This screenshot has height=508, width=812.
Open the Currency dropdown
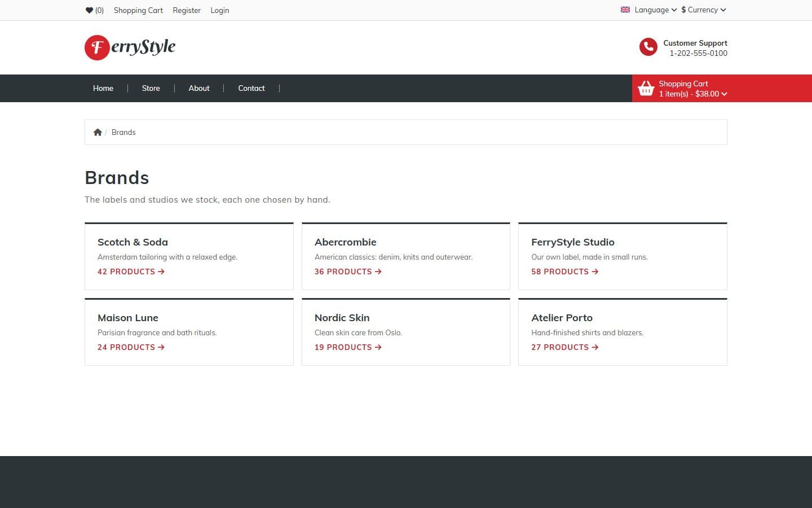(x=704, y=10)
